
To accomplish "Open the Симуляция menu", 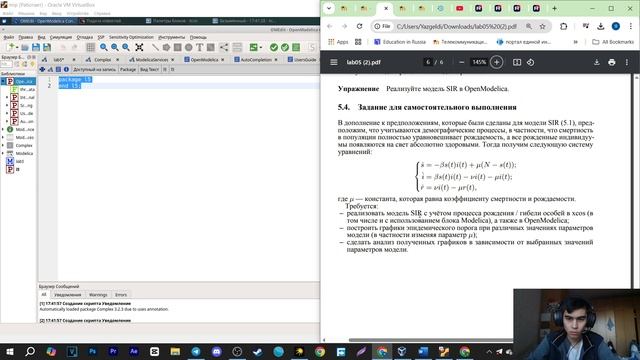I will (x=60, y=37).
